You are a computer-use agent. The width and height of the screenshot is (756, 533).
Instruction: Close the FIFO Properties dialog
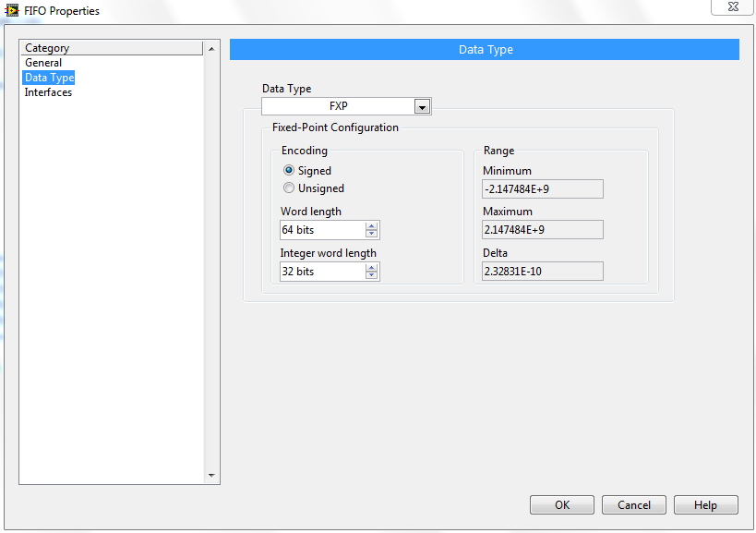(732, 6)
